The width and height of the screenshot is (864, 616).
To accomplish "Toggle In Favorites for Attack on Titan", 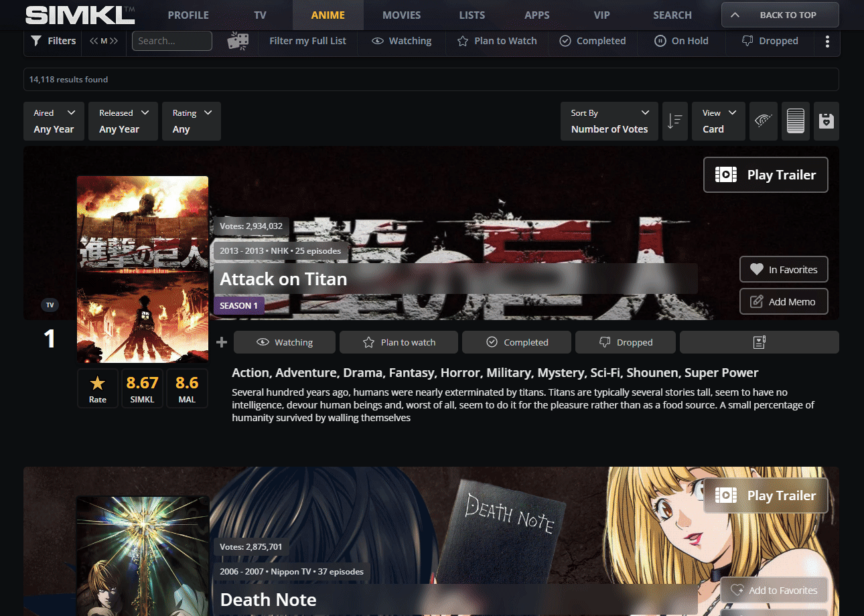I will (783, 269).
